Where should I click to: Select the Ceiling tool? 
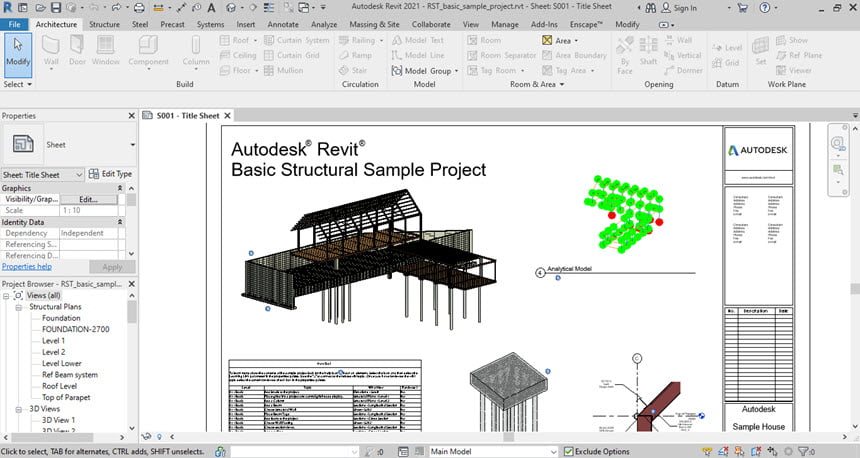238,55
